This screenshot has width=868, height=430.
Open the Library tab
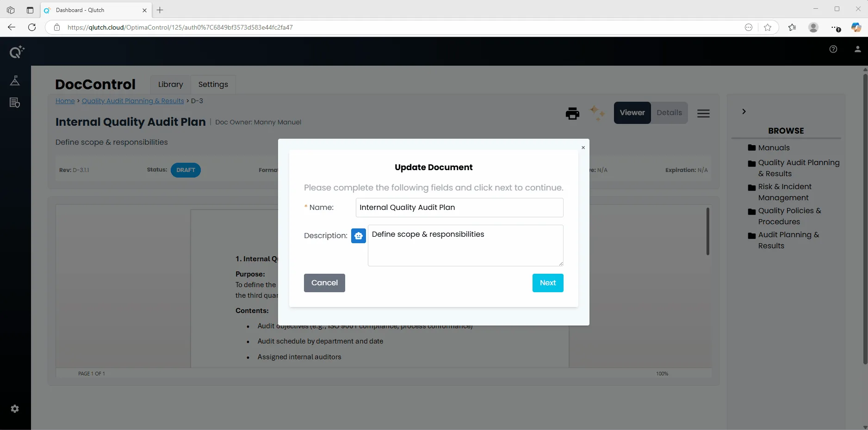[x=170, y=85]
